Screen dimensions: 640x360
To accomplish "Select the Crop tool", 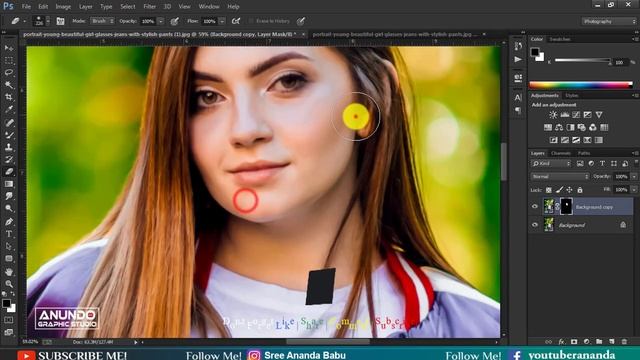I will coord(9,97).
